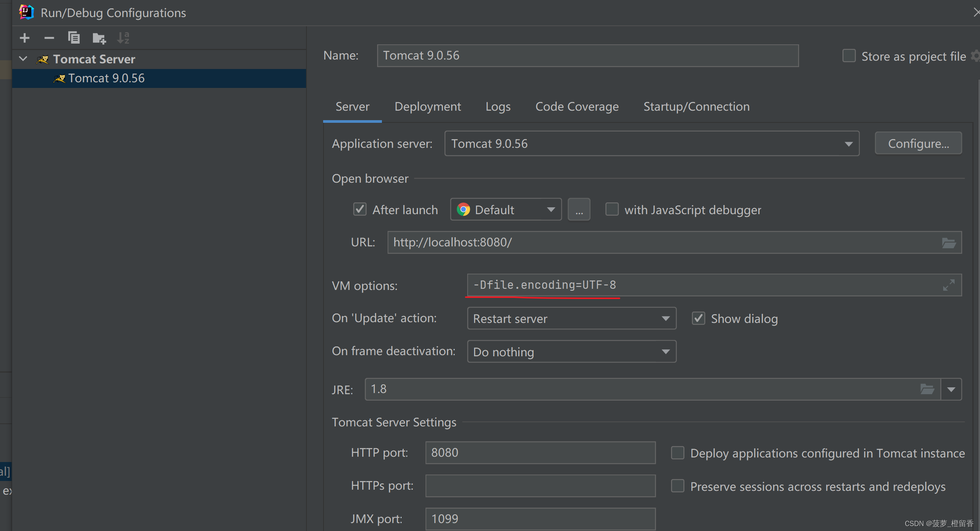Click the JMX port field
The width and height of the screenshot is (980, 531).
(x=540, y=519)
